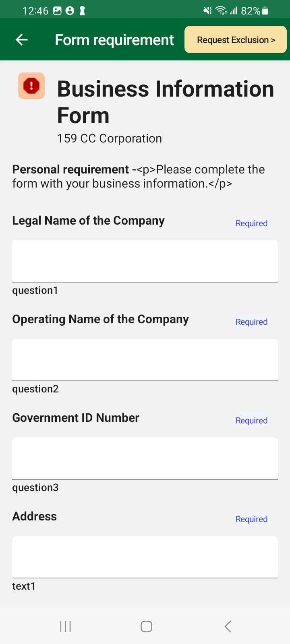Click the Address text field
Screen dimensions: 290x644
[x=145, y=557]
